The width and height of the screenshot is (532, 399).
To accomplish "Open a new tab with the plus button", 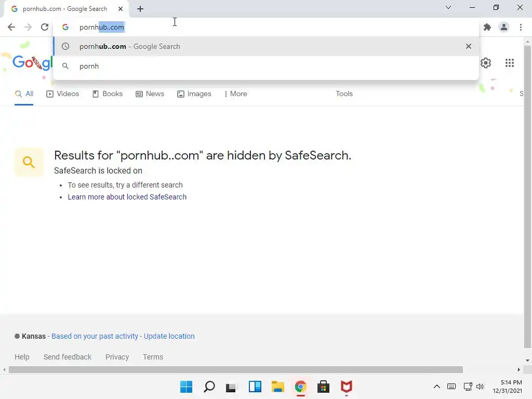I will coord(140,9).
